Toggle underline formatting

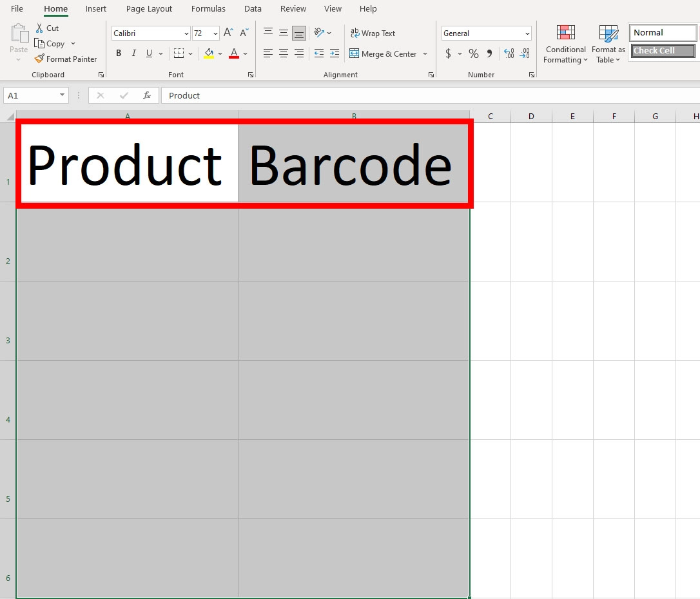point(148,53)
